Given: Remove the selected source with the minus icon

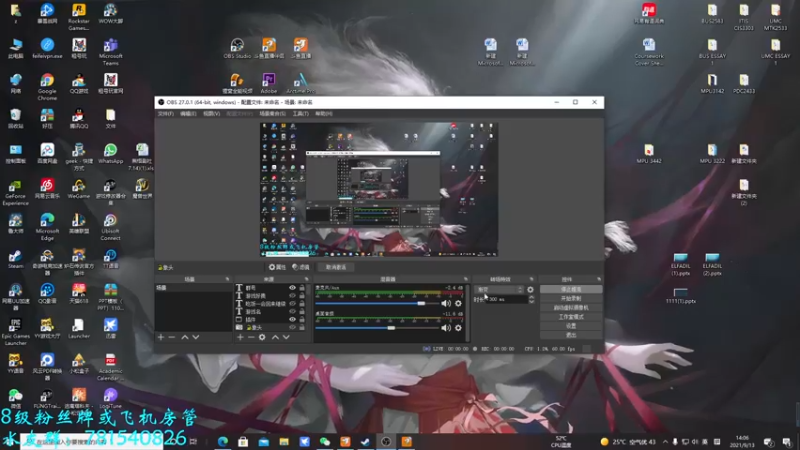Looking at the screenshot, I should tap(251, 337).
